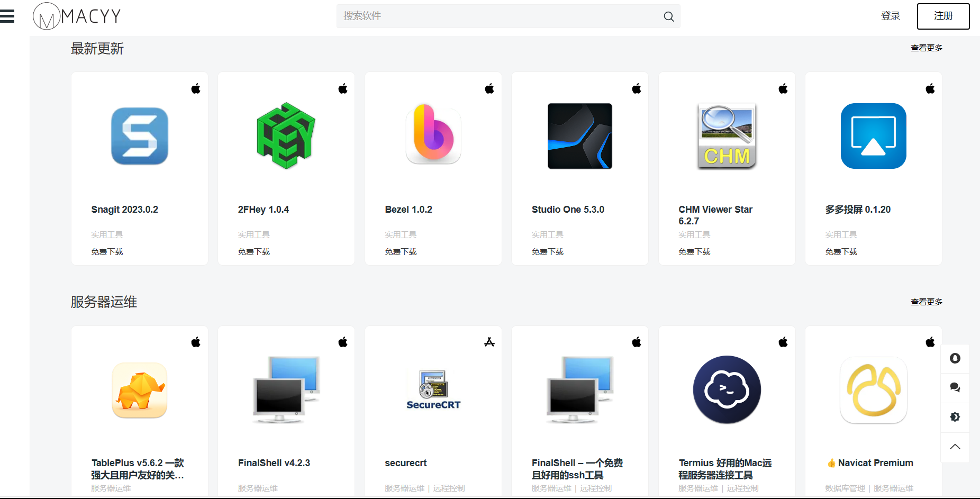Click Apple platform icon on Termius card
Image resolution: width=980 pixels, height=499 pixels.
pos(783,342)
